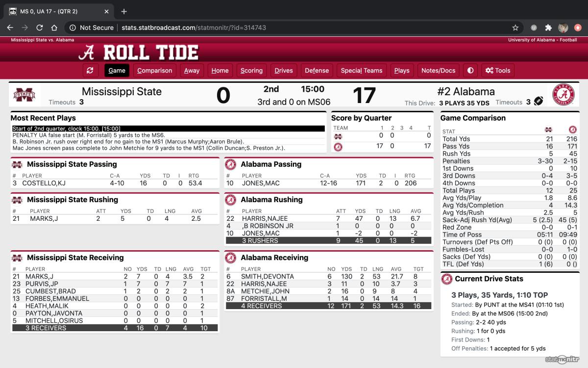Viewport: 588px width, 368px height.
Task: Select the Away tab
Action: [x=192, y=70]
